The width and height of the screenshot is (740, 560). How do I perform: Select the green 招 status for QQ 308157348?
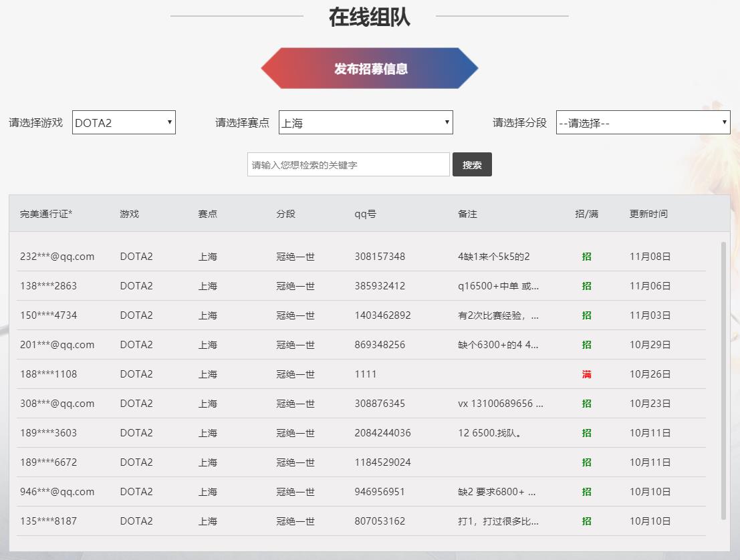click(586, 256)
